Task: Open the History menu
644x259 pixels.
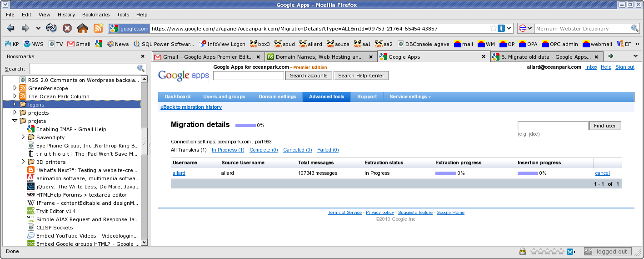Action: click(x=66, y=15)
